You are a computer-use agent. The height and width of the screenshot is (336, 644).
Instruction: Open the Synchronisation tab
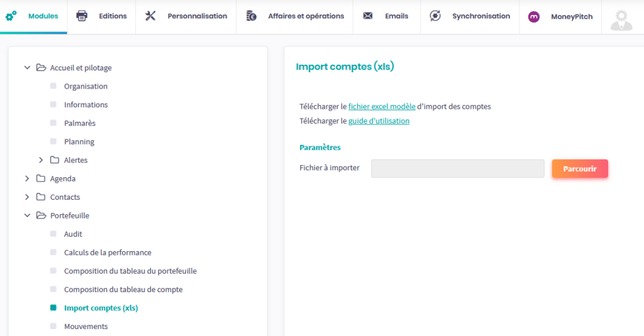[480, 16]
